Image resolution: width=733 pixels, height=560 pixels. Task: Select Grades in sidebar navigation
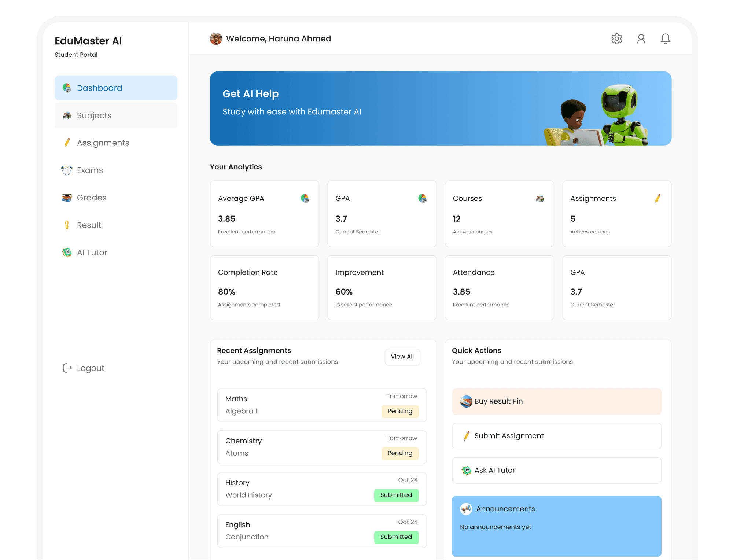tap(91, 198)
